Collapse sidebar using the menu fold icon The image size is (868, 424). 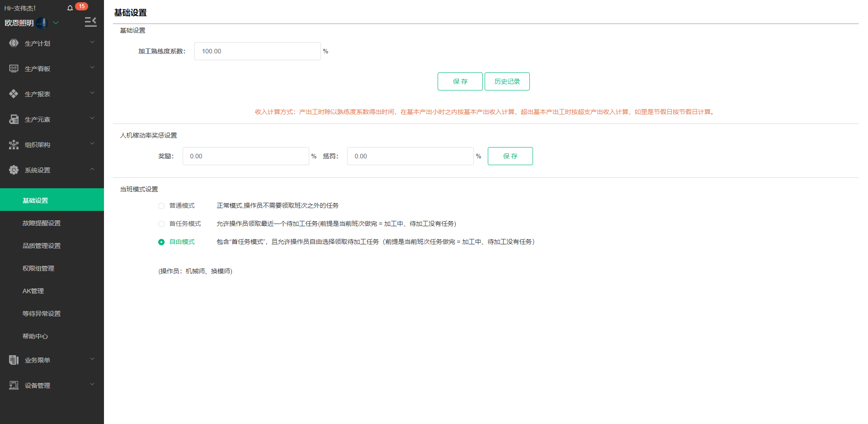coord(90,22)
